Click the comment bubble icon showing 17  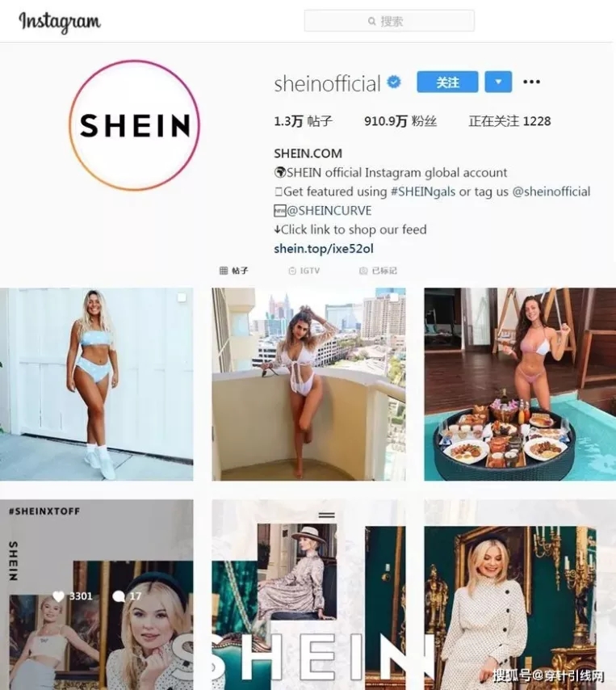(x=119, y=596)
